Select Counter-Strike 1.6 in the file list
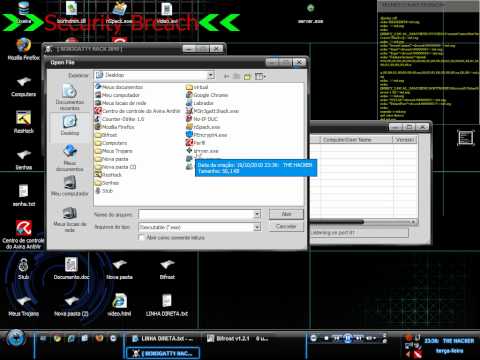 [x=120, y=119]
